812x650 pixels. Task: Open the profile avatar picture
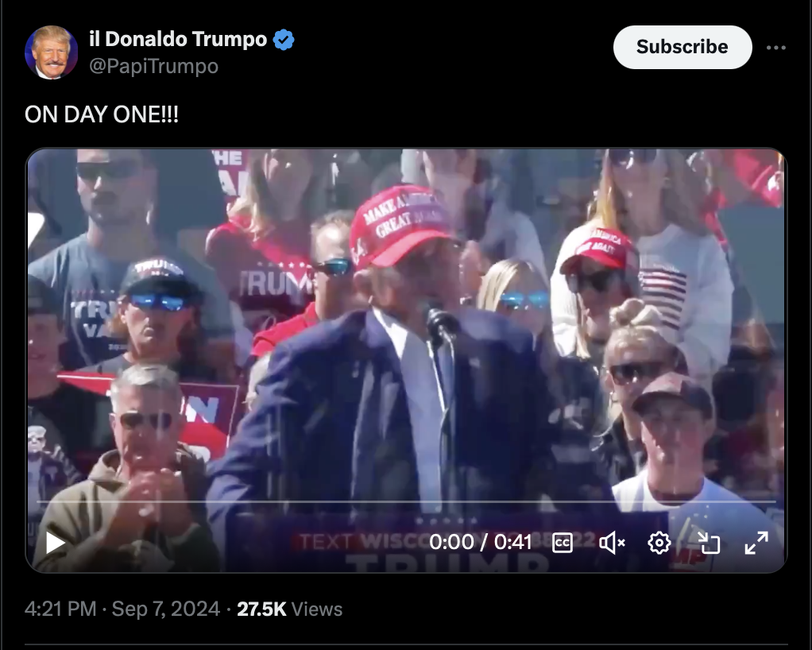[52, 52]
